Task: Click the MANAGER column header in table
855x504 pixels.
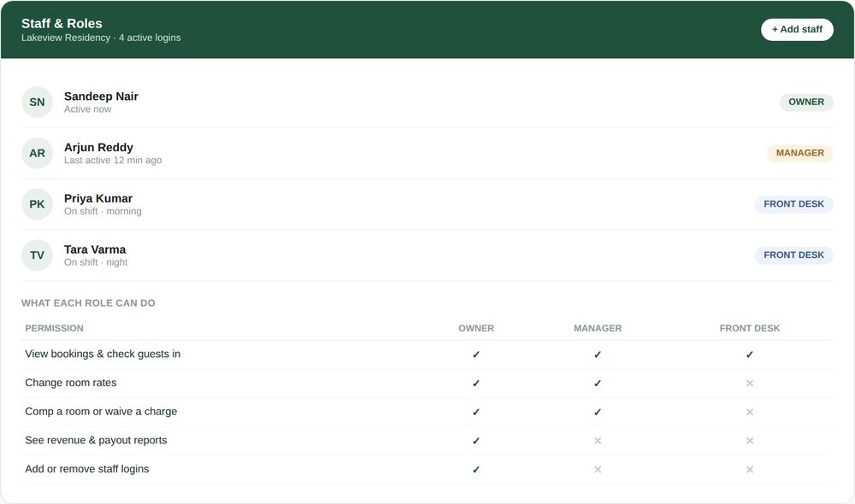Action: 598,328
